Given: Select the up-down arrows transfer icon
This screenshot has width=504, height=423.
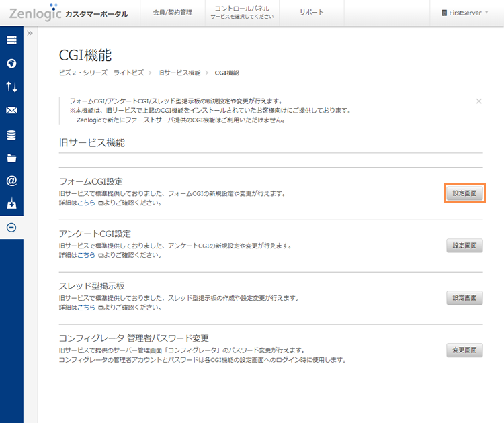Looking at the screenshot, I should (11, 87).
